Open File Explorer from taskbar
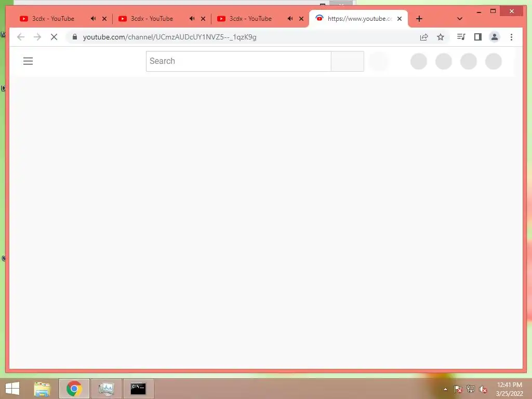Viewport: 532px width, 399px height. (x=42, y=389)
